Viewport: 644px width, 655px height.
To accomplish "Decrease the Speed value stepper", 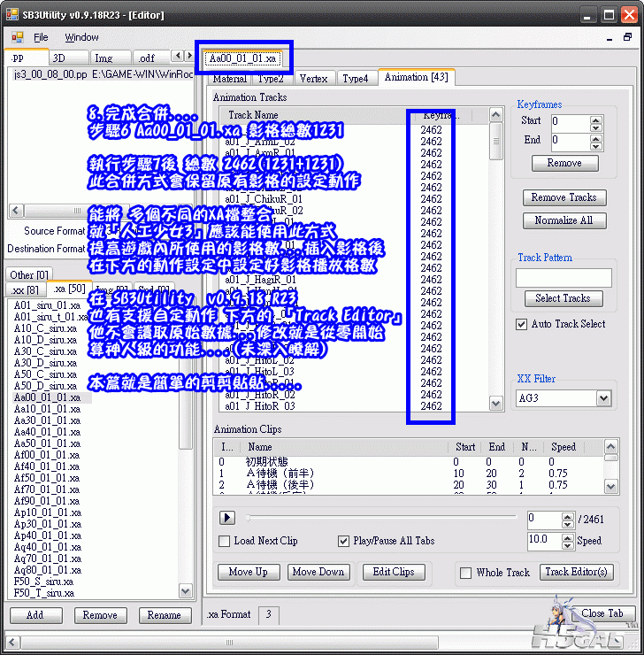I will (567, 545).
